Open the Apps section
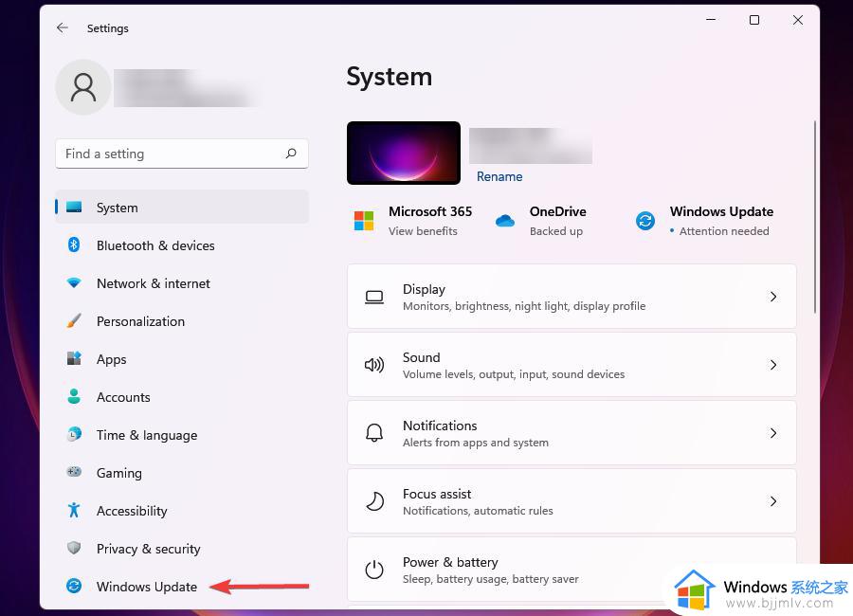 182,359
